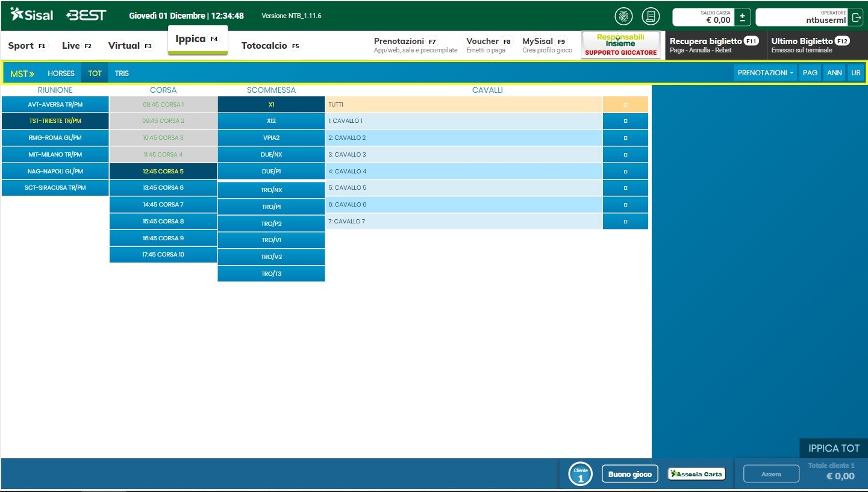This screenshot has height=492, width=868.
Task: Toggle checkbox for 1: CAVALLO 1
Action: (x=625, y=121)
